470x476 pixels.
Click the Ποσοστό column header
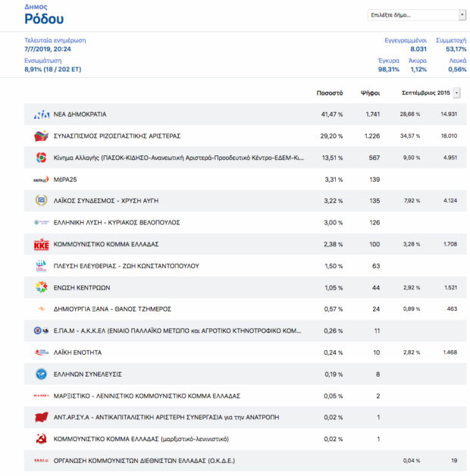coord(330,93)
